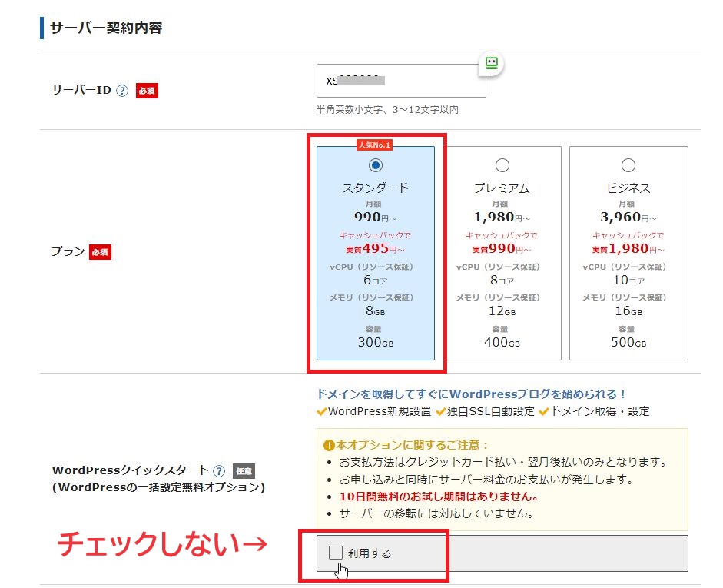Select the ビジネス plan radio button
The width and height of the screenshot is (723, 588).
point(628,165)
